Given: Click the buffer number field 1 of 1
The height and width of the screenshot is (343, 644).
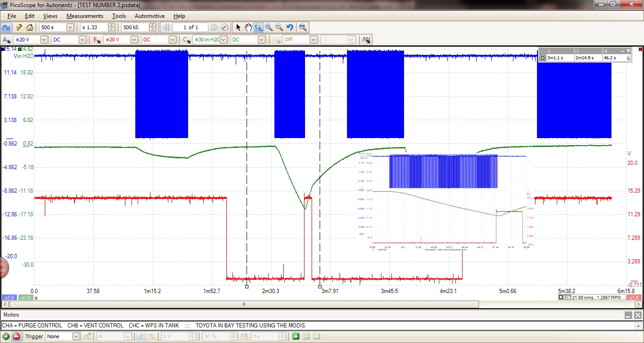Looking at the screenshot, I should click(190, 27).
